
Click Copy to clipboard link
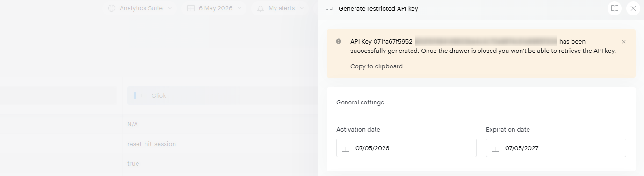376,66
